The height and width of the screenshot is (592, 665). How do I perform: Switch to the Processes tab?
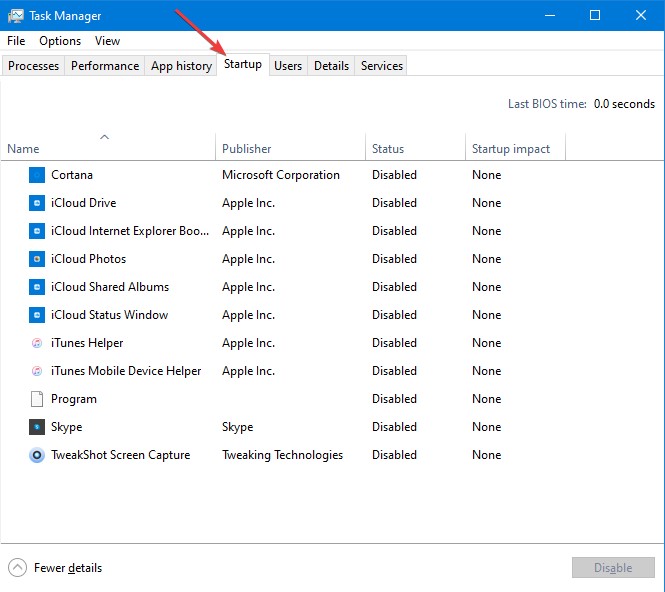[x=33, y=66]
